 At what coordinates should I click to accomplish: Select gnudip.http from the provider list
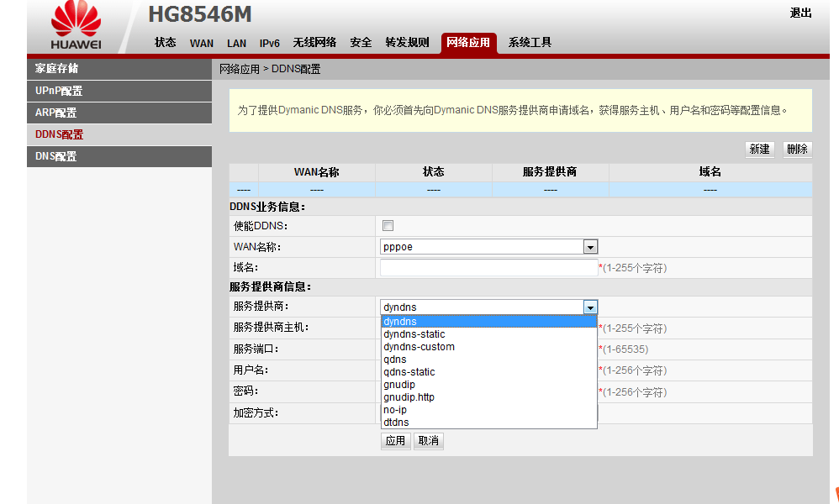tap(489, 397)
